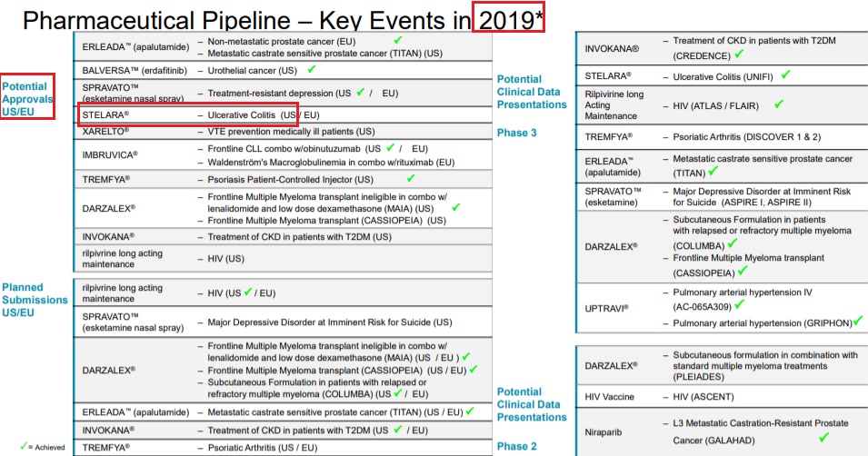
Task: Click the 'IMBRUVICA' product name
Action: tap(110, 155)
